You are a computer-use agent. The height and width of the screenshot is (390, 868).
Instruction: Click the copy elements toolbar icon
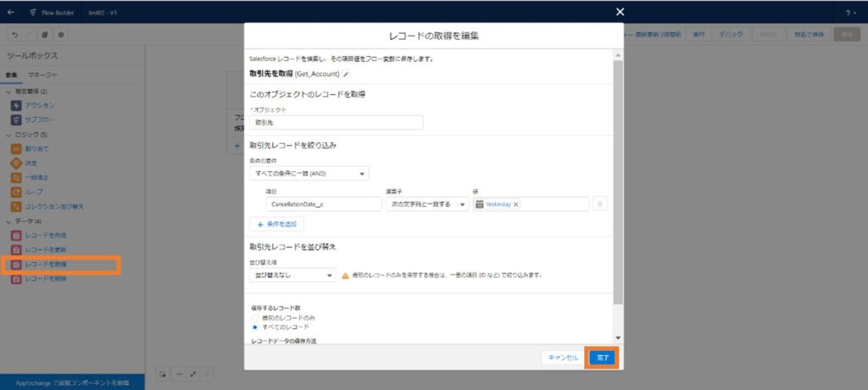click(45, 35)
